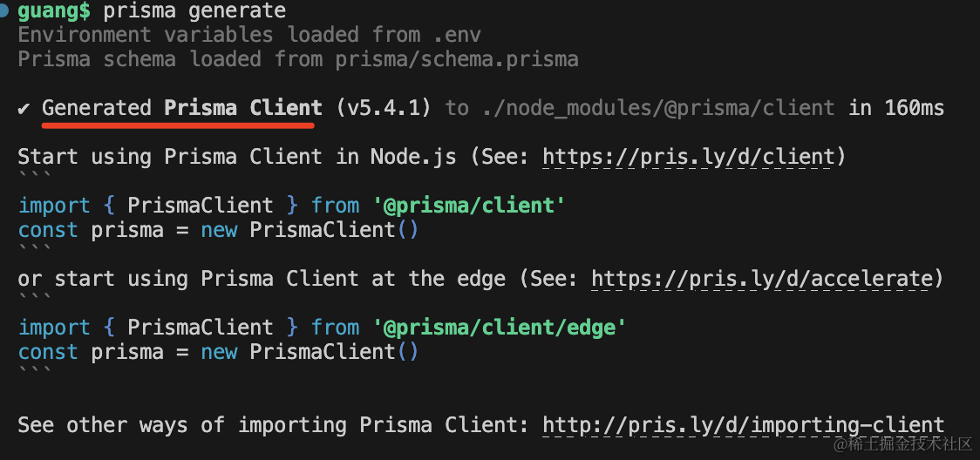
Task: Click the 'Environment variables loaded from .env' line
Action: click(249, 35)
